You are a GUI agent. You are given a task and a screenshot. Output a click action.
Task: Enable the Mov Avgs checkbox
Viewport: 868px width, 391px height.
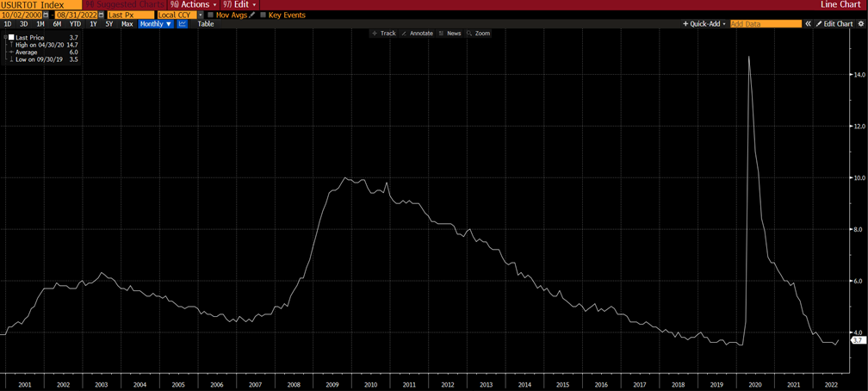pos(210,15)
